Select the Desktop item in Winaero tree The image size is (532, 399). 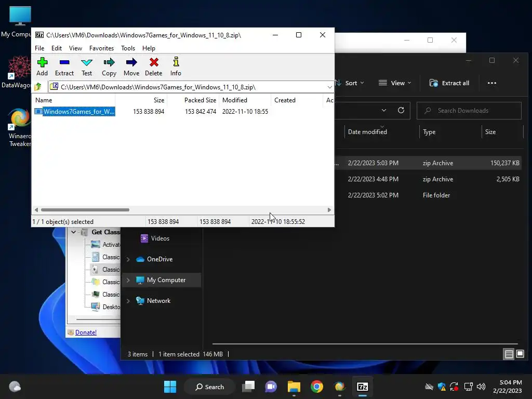click(x=105, y=307)
